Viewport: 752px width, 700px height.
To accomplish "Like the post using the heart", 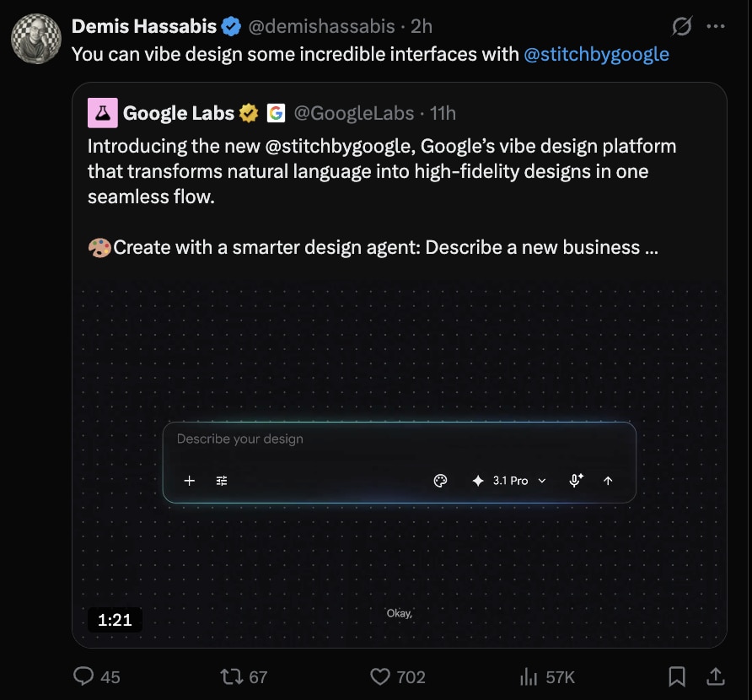I will point(382,676).
